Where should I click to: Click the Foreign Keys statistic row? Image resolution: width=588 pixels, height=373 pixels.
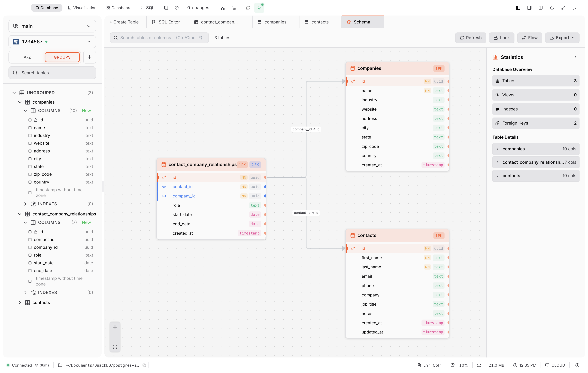536,123
